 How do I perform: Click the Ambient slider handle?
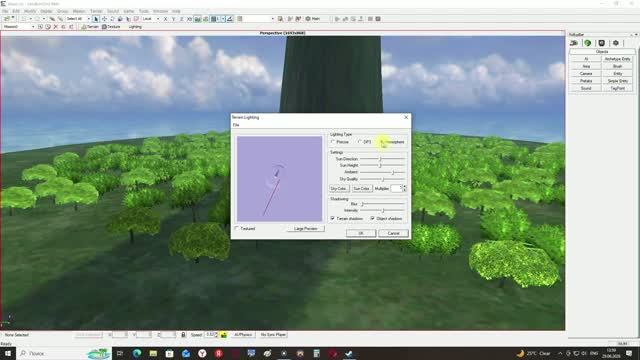[393, 172]
